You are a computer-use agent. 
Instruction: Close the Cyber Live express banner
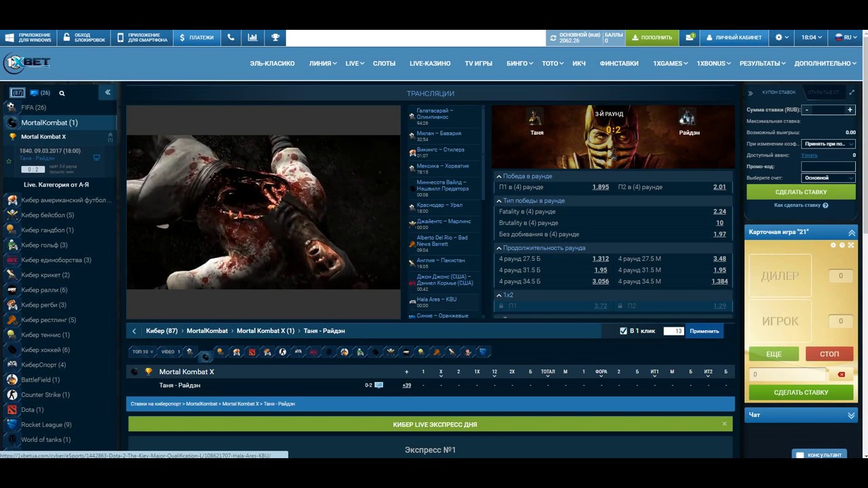(724, 424)
